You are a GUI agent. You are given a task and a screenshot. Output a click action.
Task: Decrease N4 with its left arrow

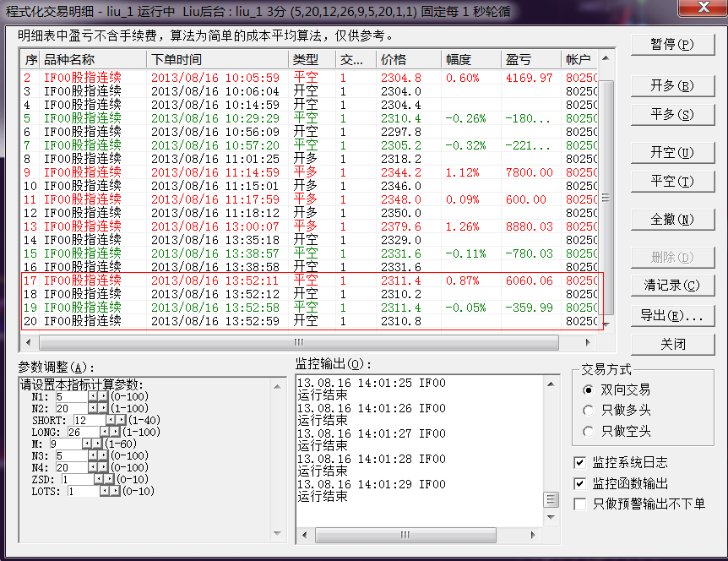[93, 468]
